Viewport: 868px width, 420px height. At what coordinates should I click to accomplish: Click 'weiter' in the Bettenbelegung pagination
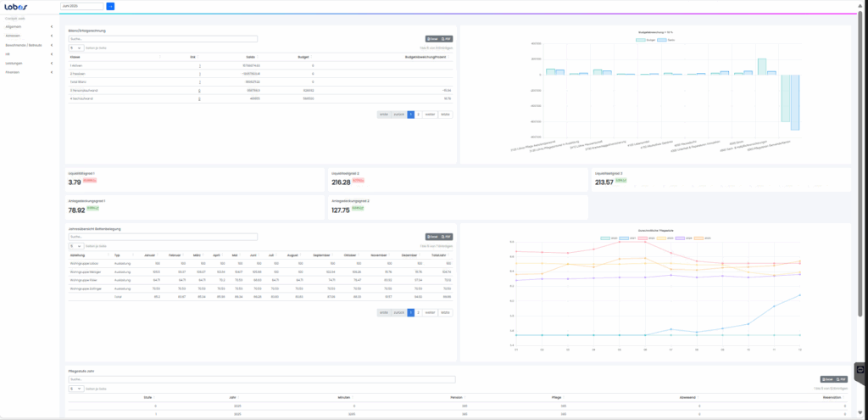[430, 312]
